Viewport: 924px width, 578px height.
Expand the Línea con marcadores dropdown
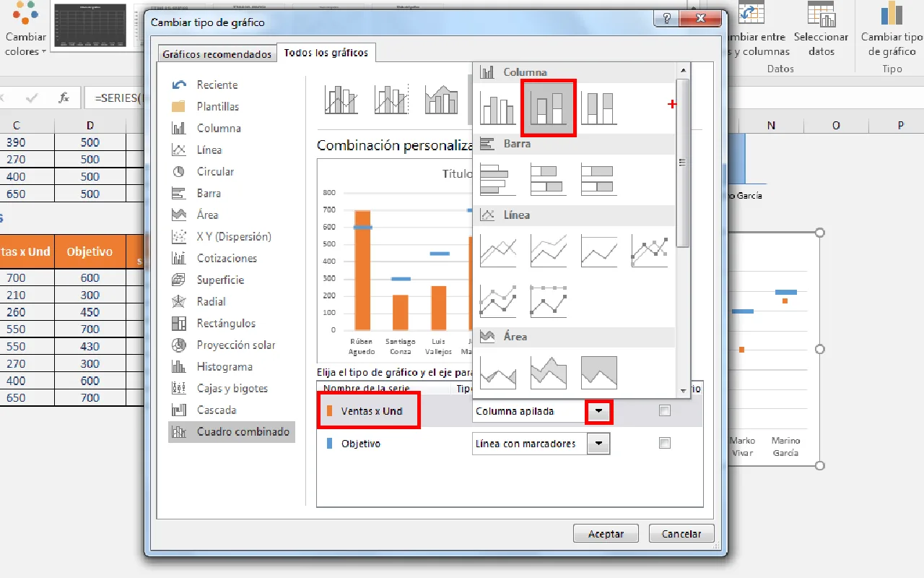point(599,444)
